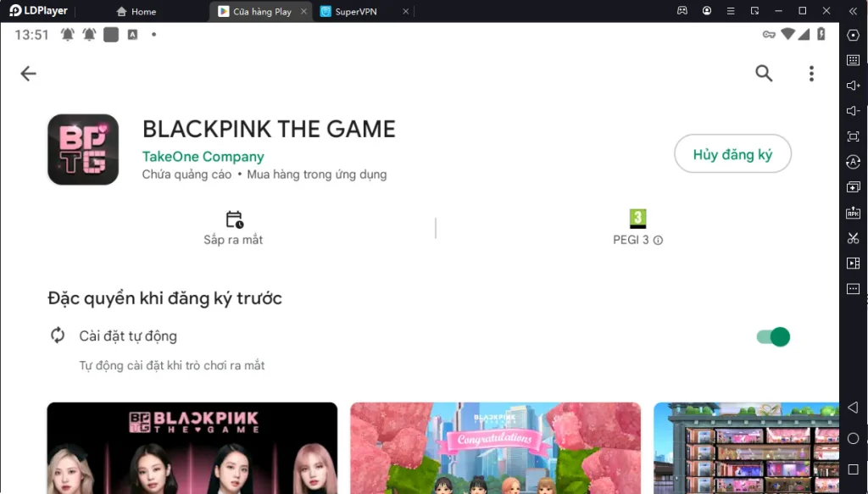868x494 pixels.
Task: Click the scissors screenshot icon
Action: coord(853,238)
